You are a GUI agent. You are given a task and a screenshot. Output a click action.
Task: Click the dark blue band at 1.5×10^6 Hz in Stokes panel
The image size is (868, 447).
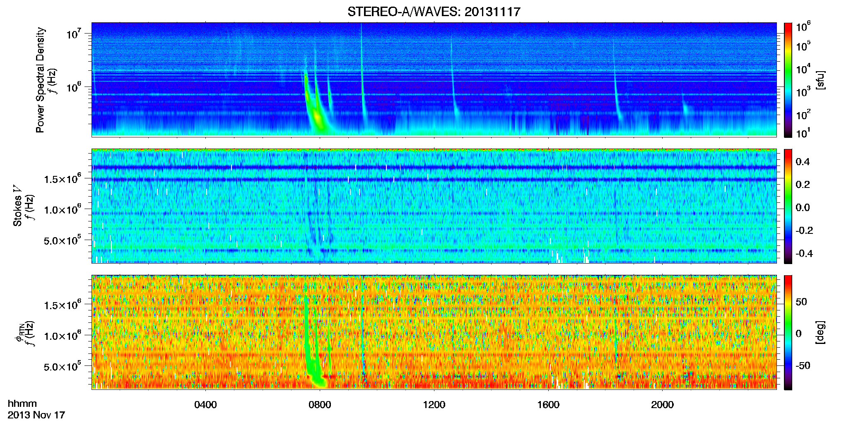[x=434, y=180]
